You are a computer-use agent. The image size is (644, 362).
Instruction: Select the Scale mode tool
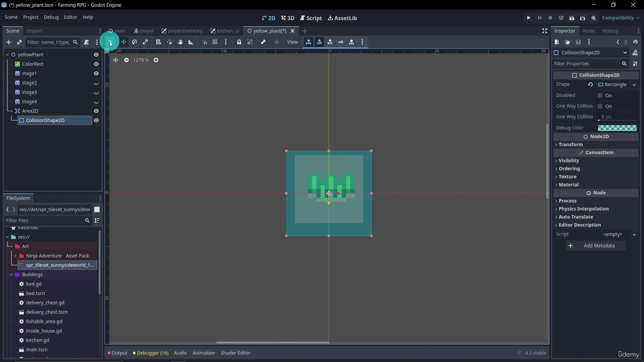pyautogui.click(x=145, y=42)
